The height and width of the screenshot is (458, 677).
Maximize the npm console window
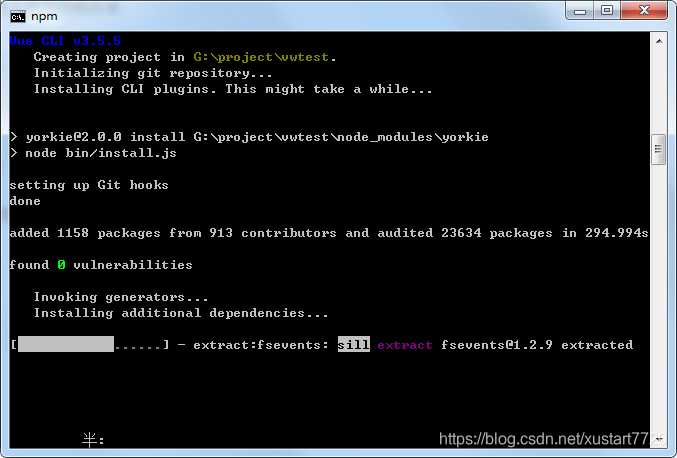607,10
